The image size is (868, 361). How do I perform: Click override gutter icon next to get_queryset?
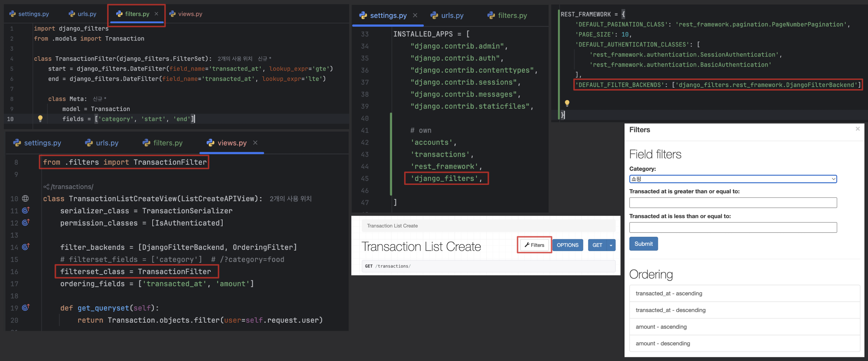[x=26, y=308]
